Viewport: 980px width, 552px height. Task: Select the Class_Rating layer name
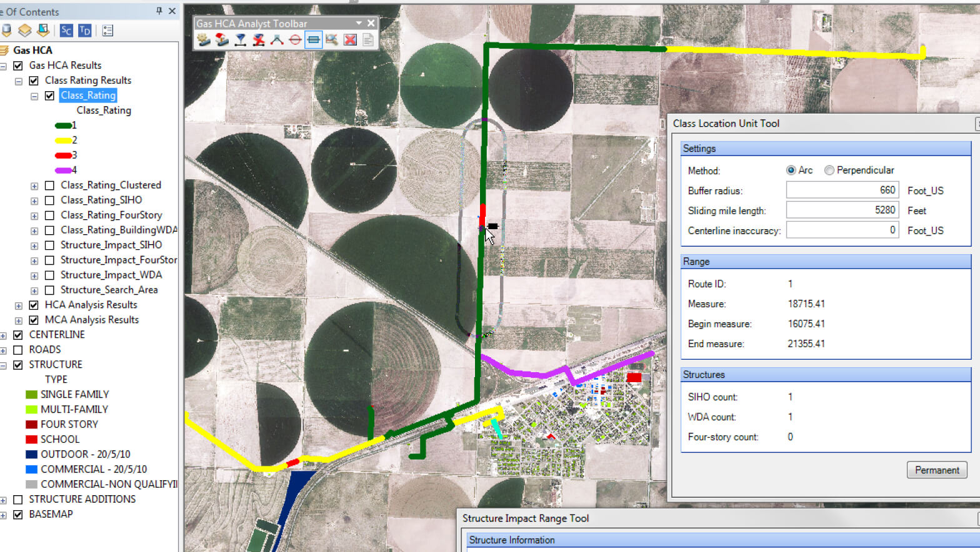pos(88,96)
